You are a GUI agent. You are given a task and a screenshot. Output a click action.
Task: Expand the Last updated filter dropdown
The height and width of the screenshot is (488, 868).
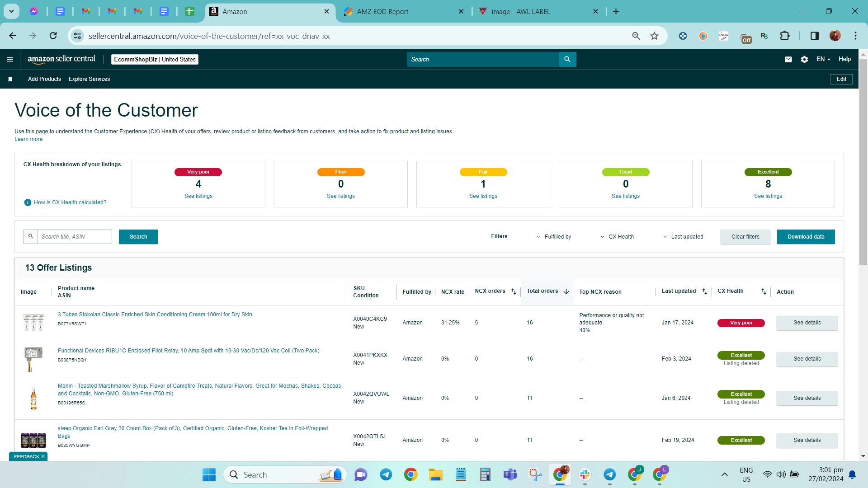pyautogui.click(x=683, y=237)
